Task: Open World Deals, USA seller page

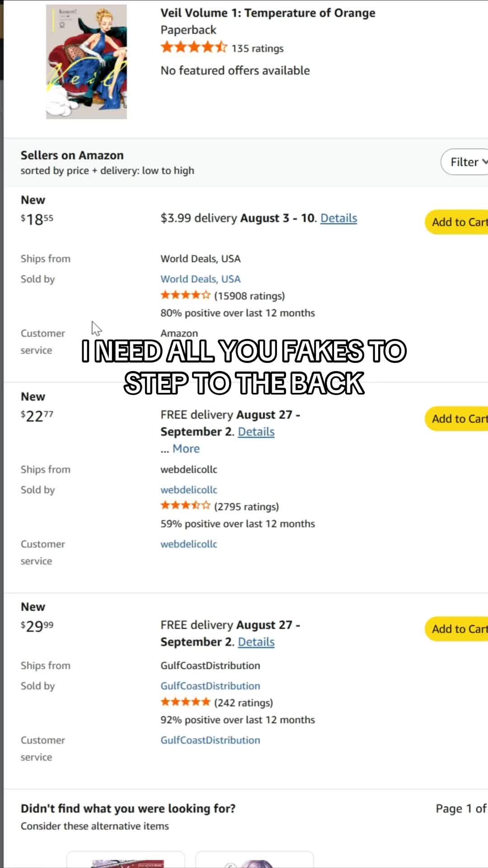Action: point(201,279)
